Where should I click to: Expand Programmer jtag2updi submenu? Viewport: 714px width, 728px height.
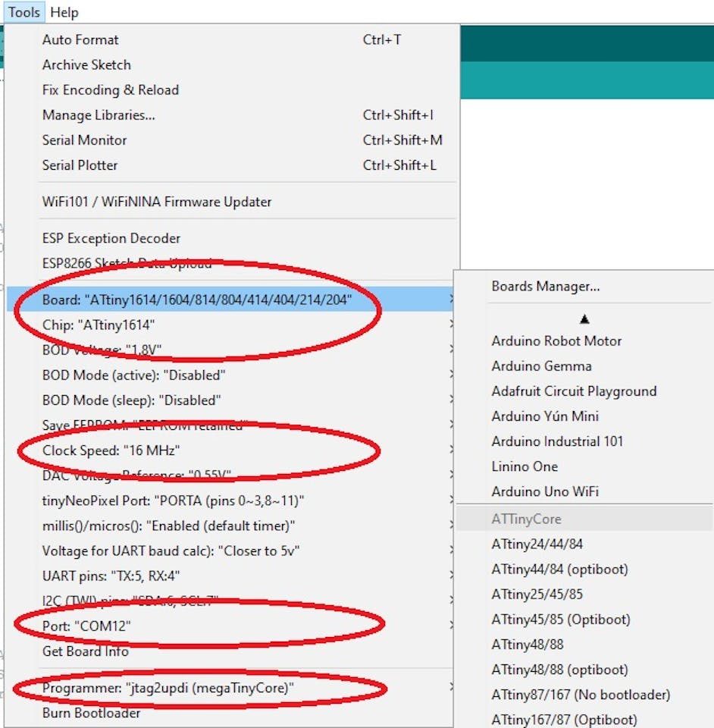click(230, 688)
